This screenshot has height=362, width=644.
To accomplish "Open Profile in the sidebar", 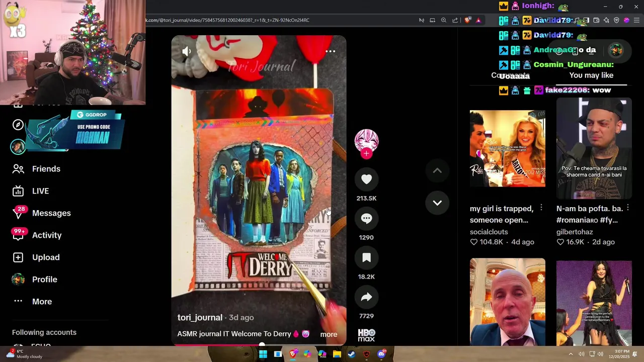I will [35, 280].
